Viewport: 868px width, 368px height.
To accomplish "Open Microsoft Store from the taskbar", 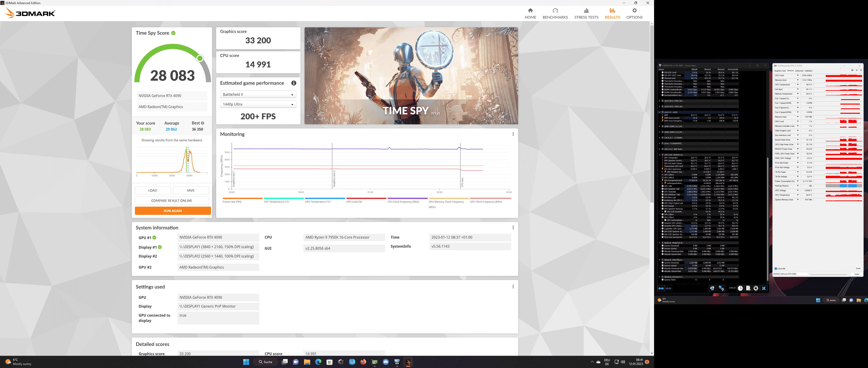I will 330,362.
